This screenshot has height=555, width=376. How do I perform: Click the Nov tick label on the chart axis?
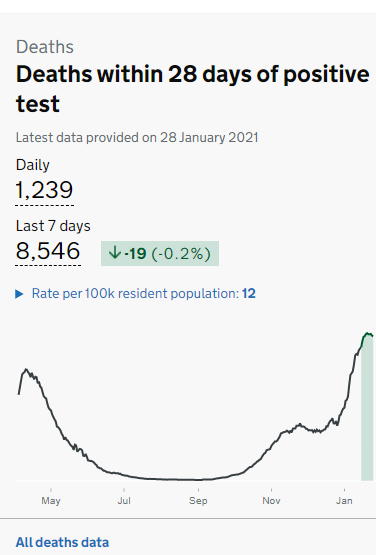[x=272, y=500]
